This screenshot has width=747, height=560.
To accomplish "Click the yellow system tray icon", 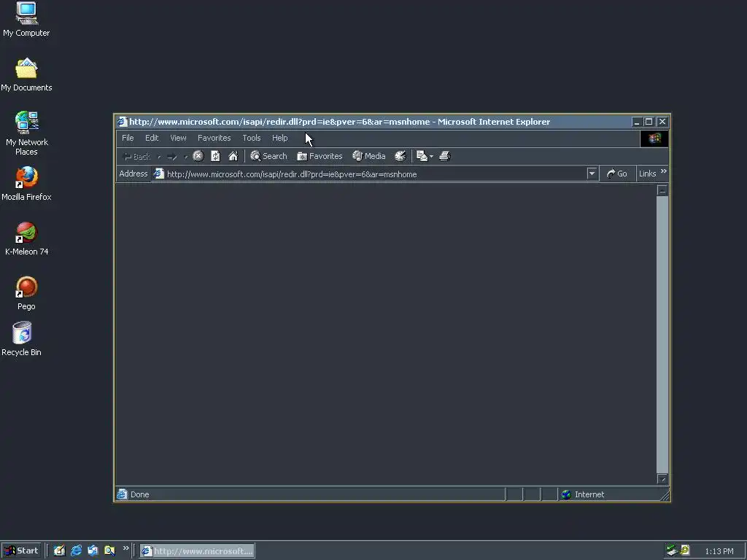I will (685, 551).
